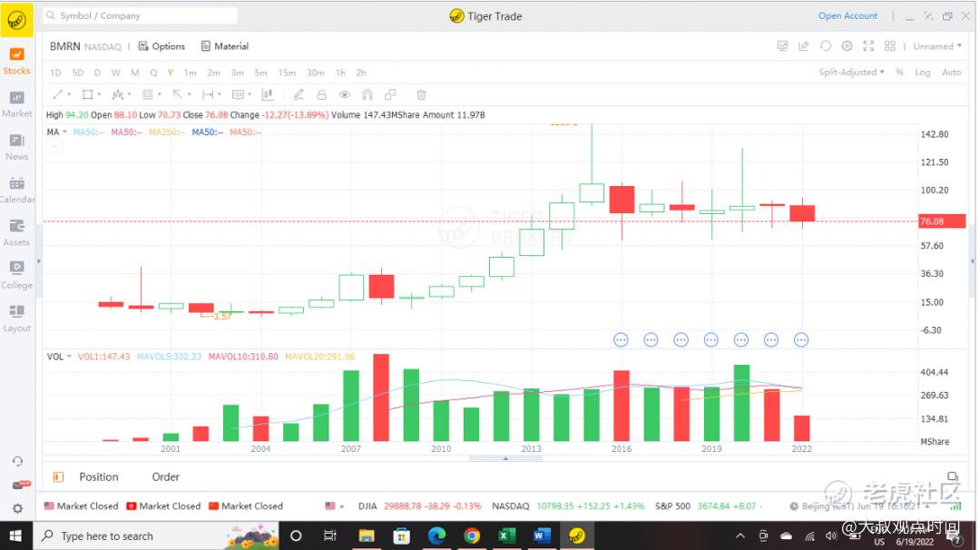Open the Unnamed layout dropdown
The height and width of the screenshot is (550, 980).
[x=936, y=46]
